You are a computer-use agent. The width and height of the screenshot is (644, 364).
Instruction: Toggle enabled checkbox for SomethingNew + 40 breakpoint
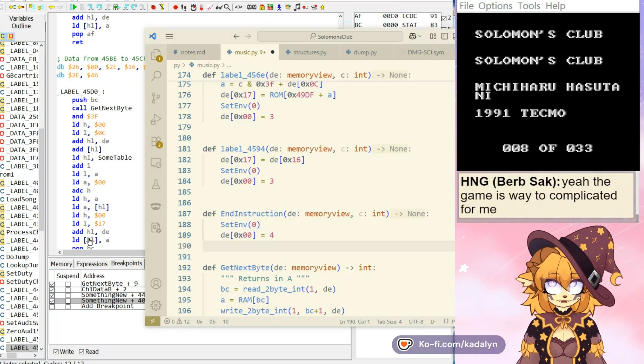[x=52, y=301]
